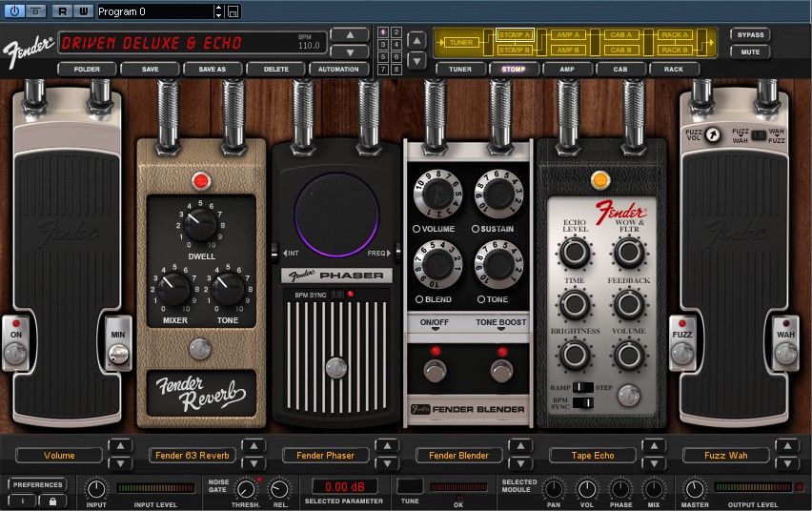This screenshot has width=812, height=511.
Task: Click the Tape Echo footswitch
Action: point(629,395)
